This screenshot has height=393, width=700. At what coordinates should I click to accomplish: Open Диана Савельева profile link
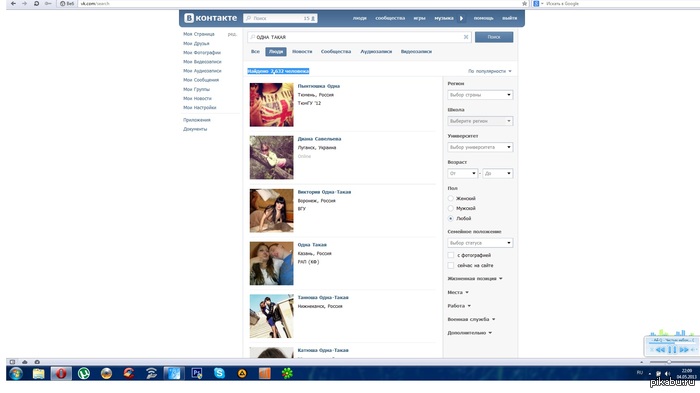pos(319,139)
